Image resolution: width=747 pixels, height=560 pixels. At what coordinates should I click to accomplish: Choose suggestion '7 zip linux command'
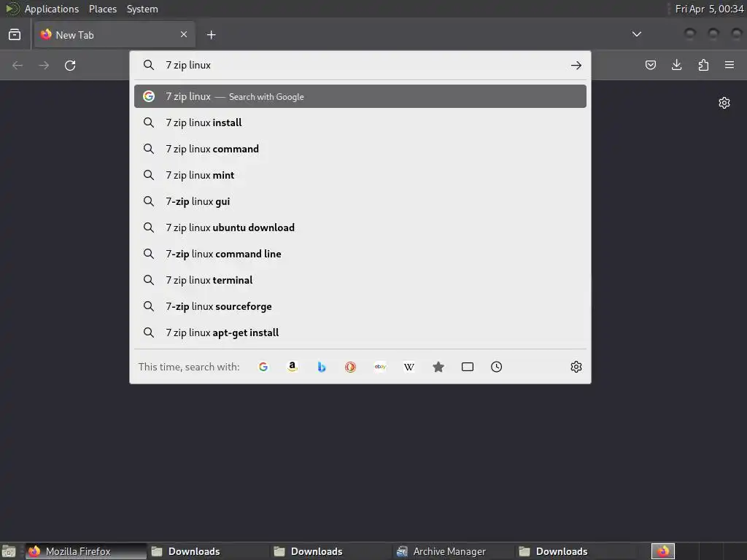(x=360, y=149)
